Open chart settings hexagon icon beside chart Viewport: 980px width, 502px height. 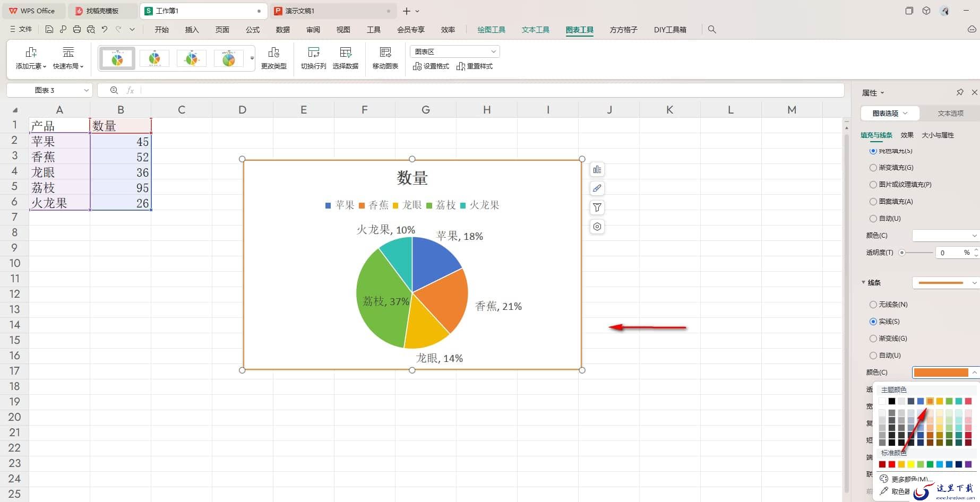tap(597, 227)
